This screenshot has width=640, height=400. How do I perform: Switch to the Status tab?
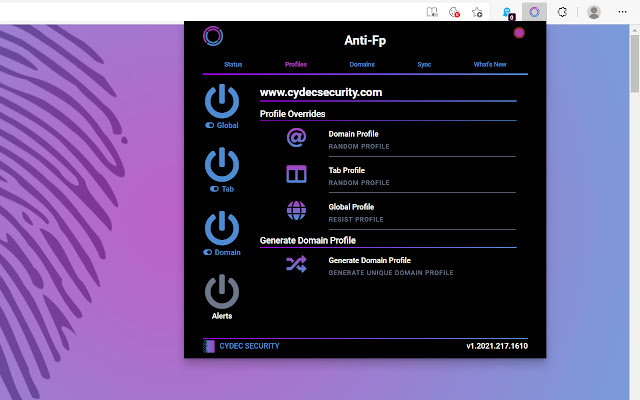233,64
